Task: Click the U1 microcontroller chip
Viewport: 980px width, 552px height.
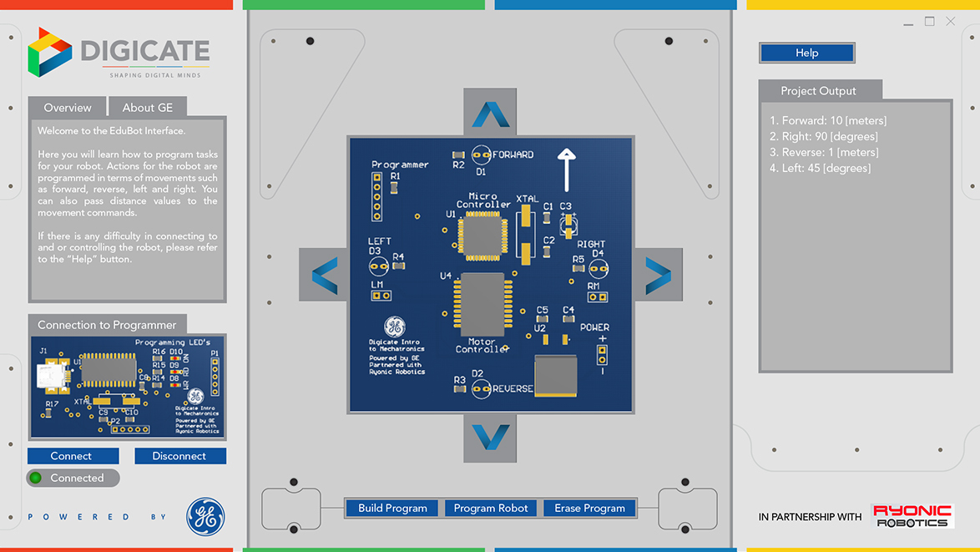Action: tap(482, 237)
